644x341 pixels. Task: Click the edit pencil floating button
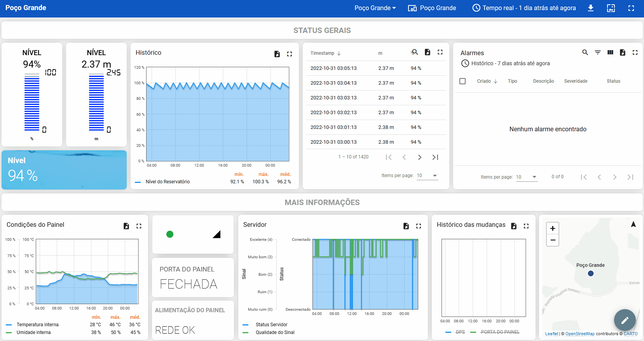click(x=625, y=320)
